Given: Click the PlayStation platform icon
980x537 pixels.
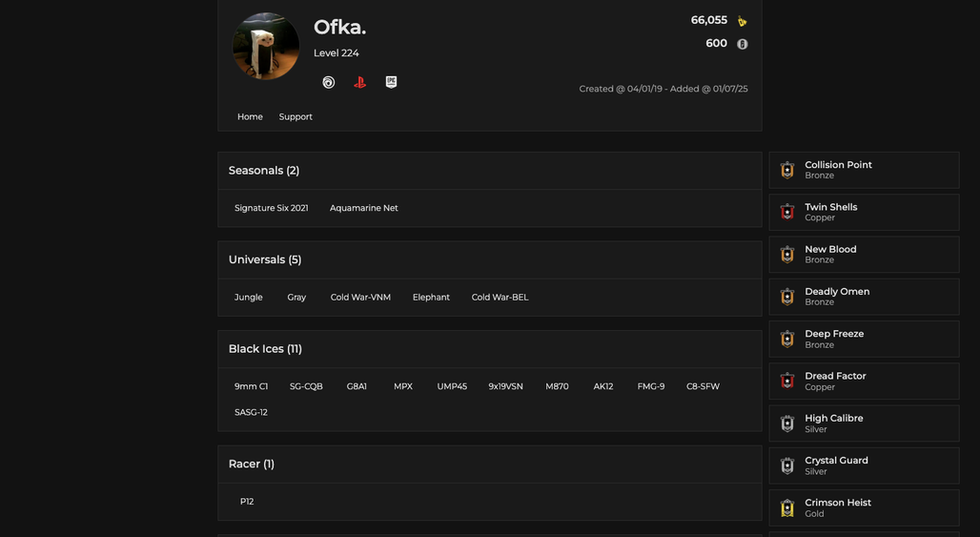Looking at the screenshot, I should coord(359,83).
